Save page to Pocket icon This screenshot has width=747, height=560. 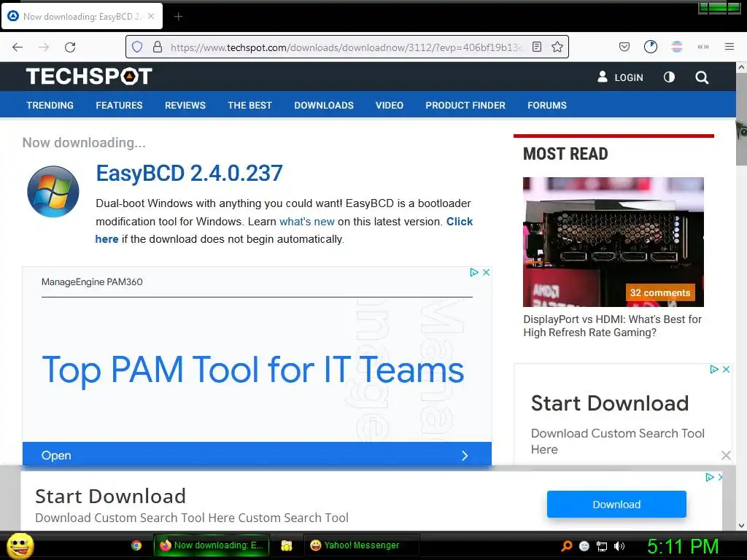tap(624, 47)
